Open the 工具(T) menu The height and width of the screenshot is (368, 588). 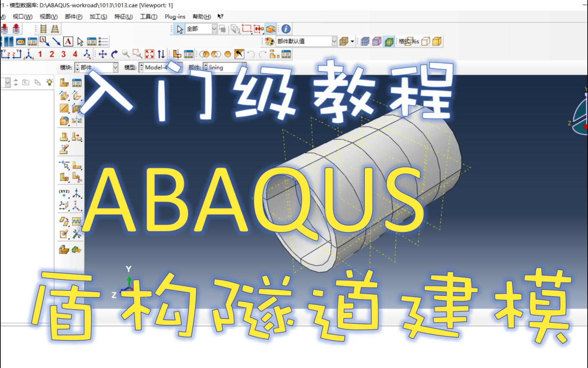(149, 16)
